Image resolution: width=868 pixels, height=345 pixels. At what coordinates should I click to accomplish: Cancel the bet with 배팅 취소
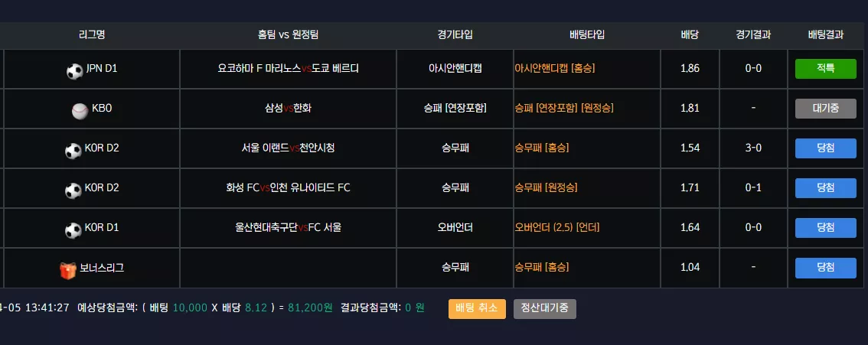point(477,308)
